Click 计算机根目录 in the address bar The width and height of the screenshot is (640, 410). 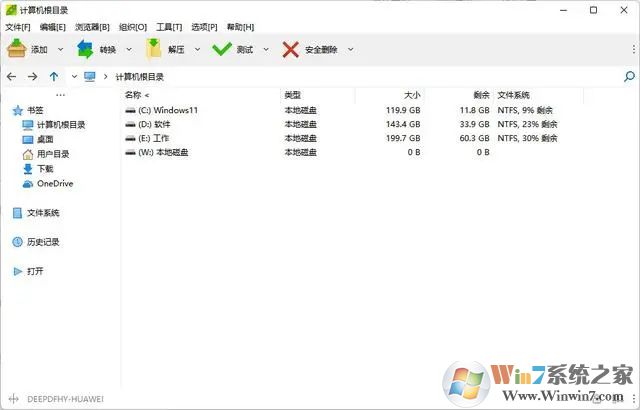click(x=140, y=77)
